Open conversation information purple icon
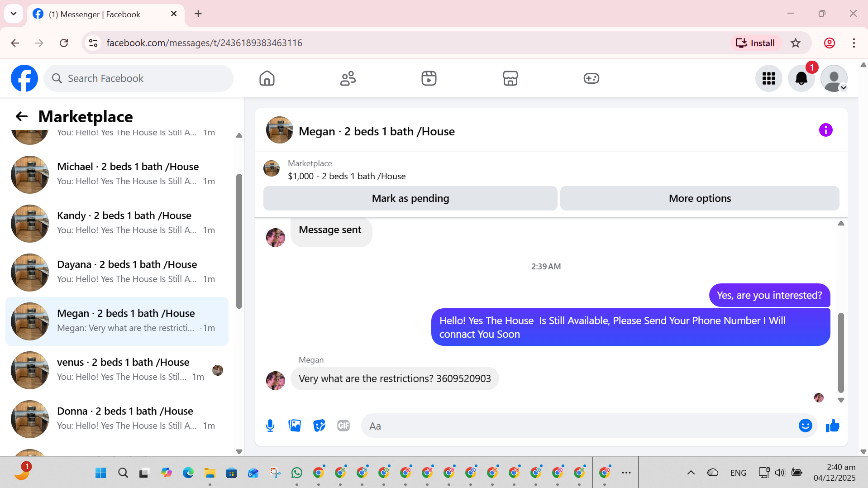Image resolution: width=868 pixels, height=488 pixels. coord(826,130)
